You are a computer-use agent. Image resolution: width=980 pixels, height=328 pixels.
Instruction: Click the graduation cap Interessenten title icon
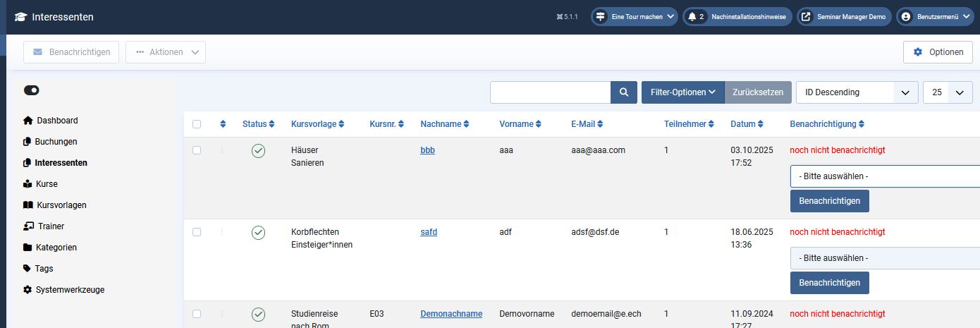click(20, 17)
